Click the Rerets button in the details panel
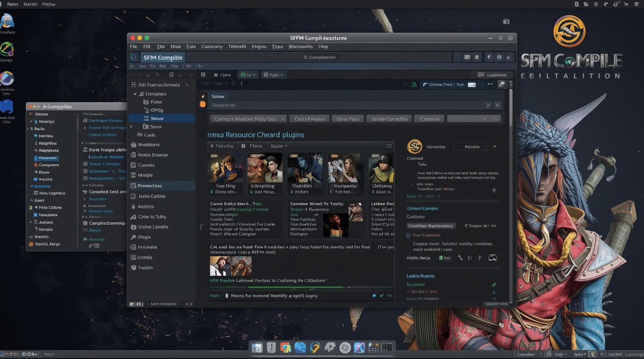 click(471, 146)
